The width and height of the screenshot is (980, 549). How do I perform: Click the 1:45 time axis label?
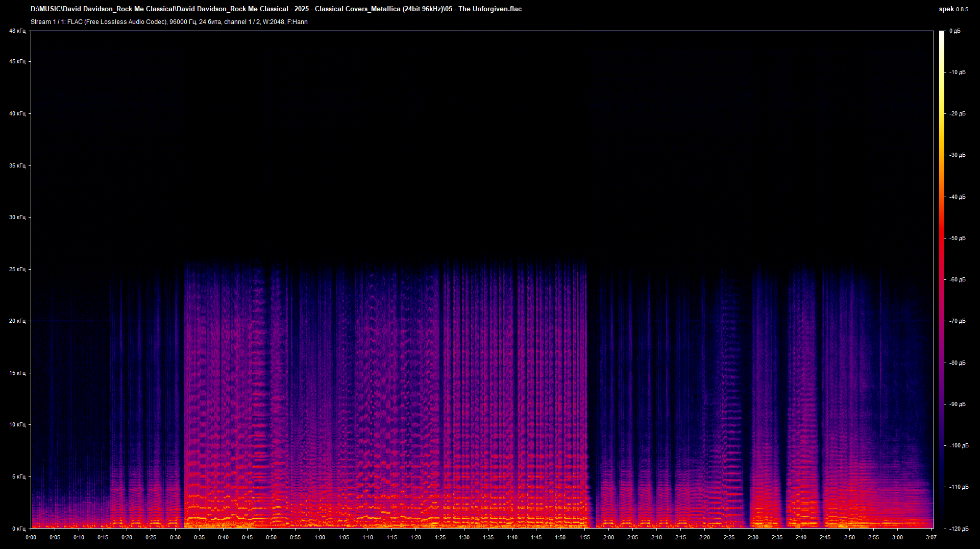tap(536, 537)
